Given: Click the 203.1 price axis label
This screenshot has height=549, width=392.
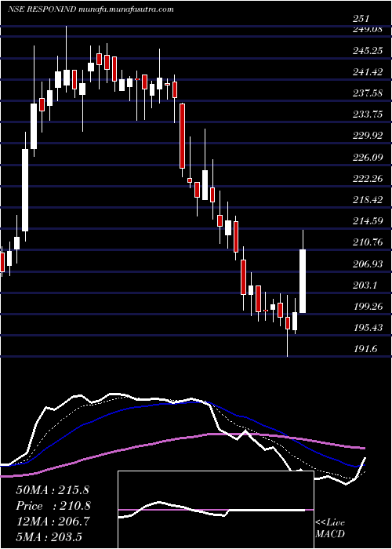Looking at the screenshot, I should (365, 285).
